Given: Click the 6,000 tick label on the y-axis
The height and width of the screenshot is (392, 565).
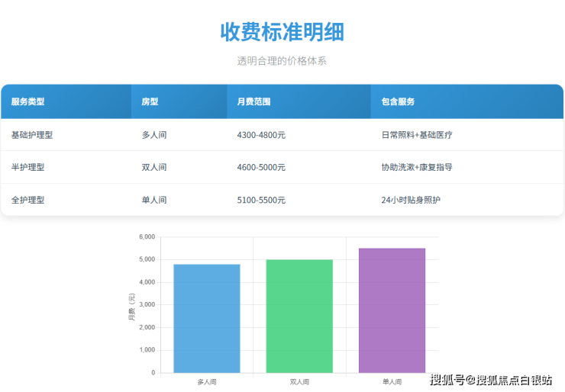Looking at the screenshot, I should point(147,237).
